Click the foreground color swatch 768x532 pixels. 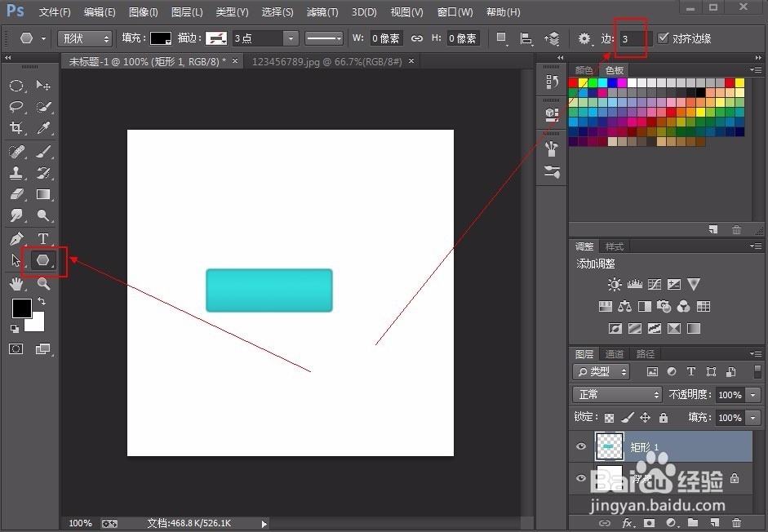pyautogui.click(x=21, y=308)
